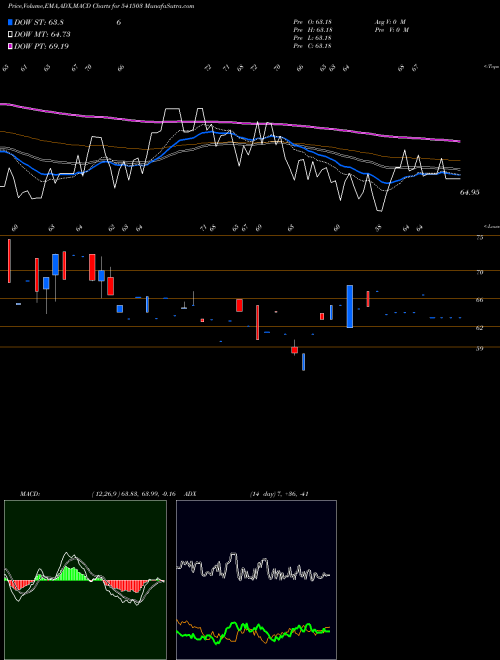Click the 59 price axis label
This screenshot has width=500, height=660.
(479, 349)
